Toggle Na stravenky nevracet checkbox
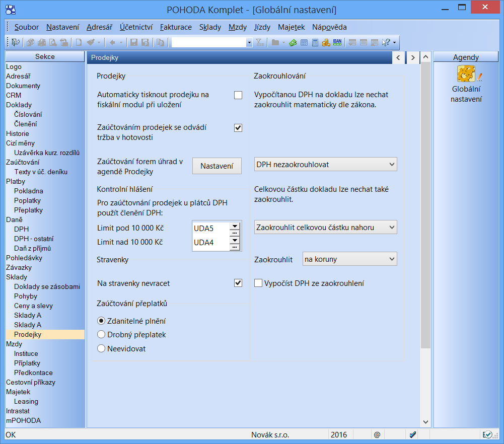This screenshot has width=504, height=444. (x=238, y=283)
